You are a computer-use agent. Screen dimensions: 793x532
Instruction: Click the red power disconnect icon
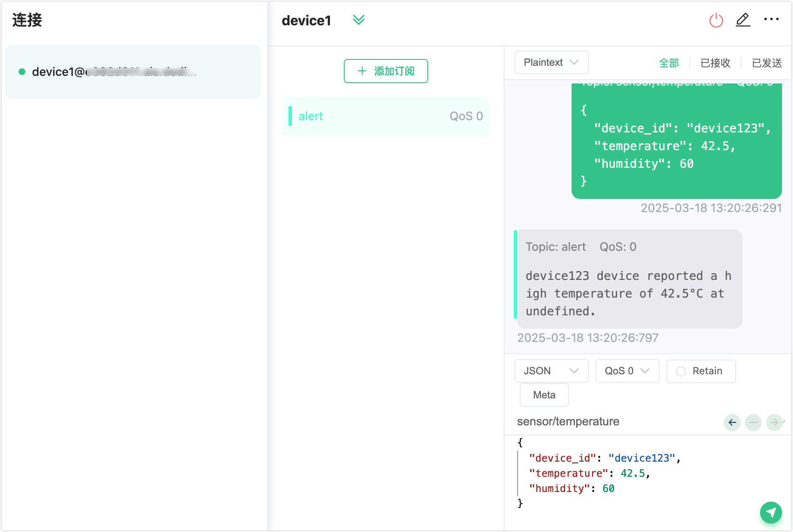click(716, 20)
